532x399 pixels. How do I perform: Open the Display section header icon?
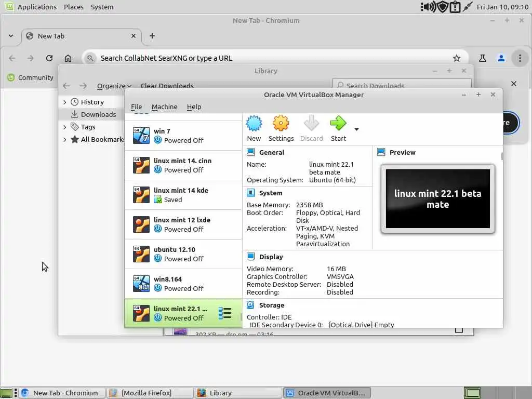251,257
